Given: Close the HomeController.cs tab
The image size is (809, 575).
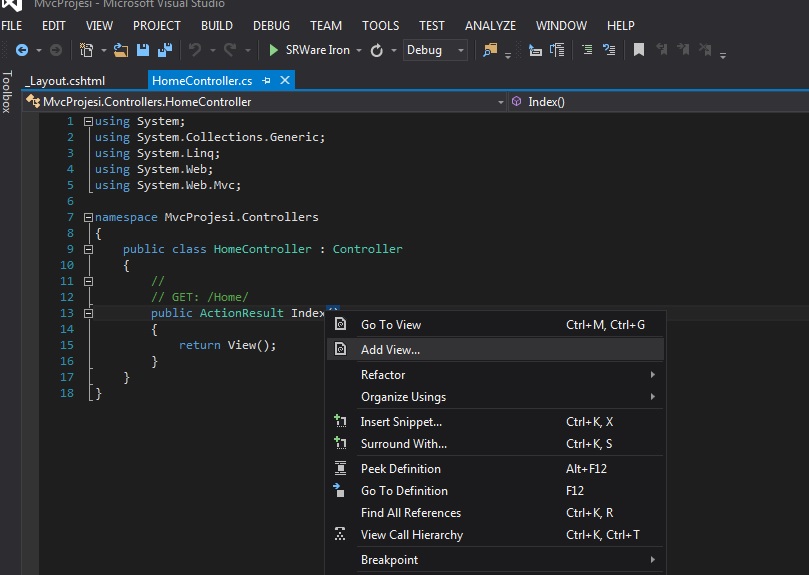Looking at the screenshot, I should tap(285, 81).
